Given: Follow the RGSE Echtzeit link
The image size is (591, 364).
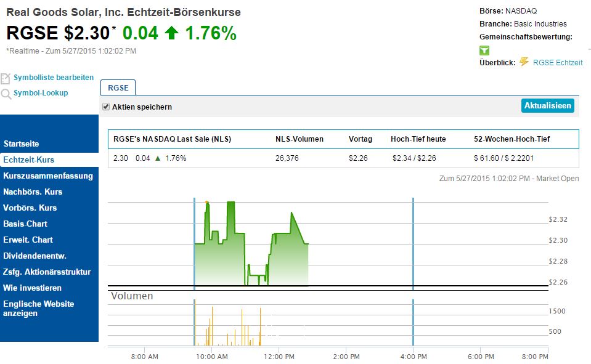Looking at the screenshot, I should (558, 63).
